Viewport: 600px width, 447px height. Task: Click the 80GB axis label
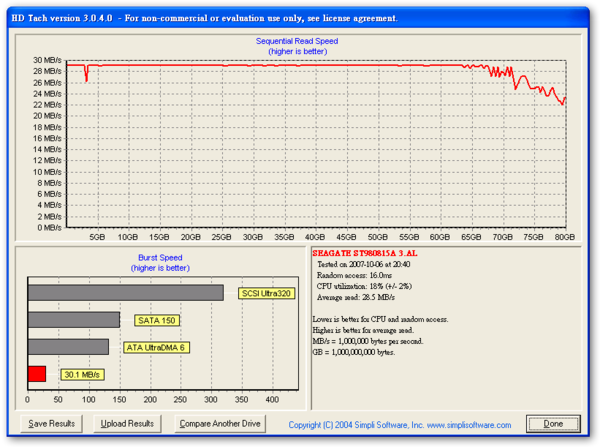point(565,237)
